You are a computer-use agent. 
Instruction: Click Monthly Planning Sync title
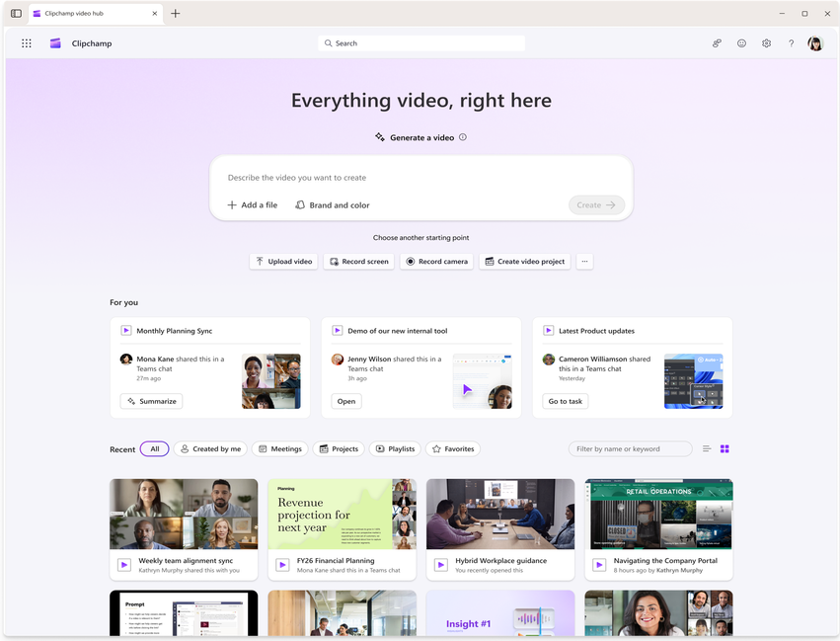pos(174,331)
